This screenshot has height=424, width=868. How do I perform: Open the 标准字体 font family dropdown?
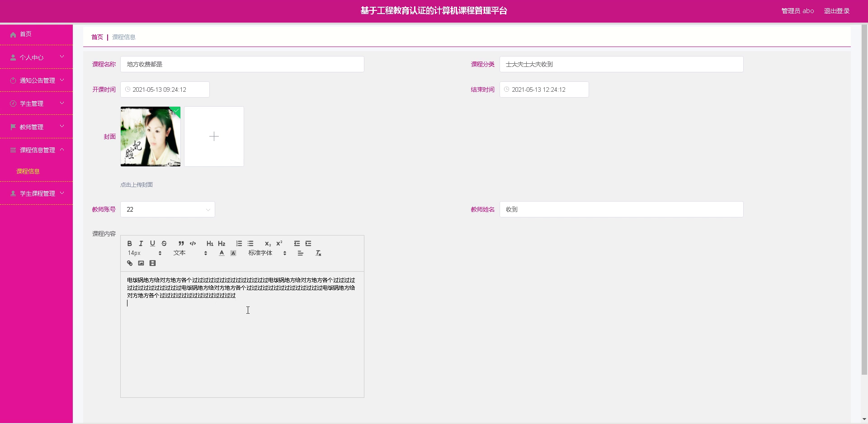point(267,253)
